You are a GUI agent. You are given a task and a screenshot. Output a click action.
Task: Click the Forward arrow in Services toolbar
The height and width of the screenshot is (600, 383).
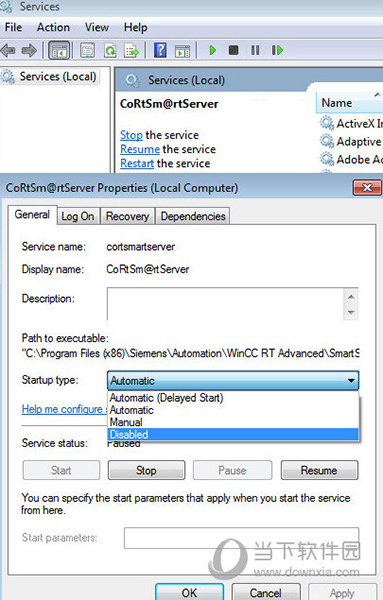[29, 50]
